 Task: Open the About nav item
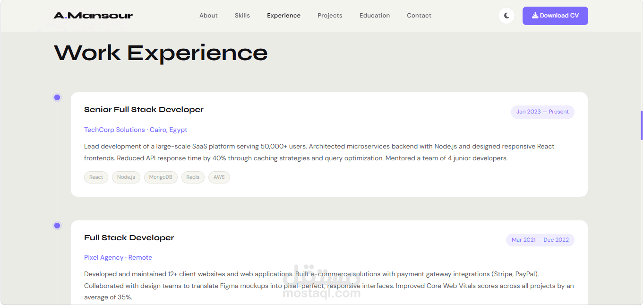[208, 16]
